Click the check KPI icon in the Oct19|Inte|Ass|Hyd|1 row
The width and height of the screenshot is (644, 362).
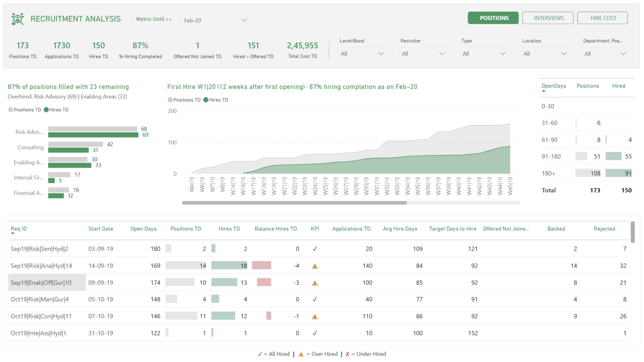[x=315, y=333]
